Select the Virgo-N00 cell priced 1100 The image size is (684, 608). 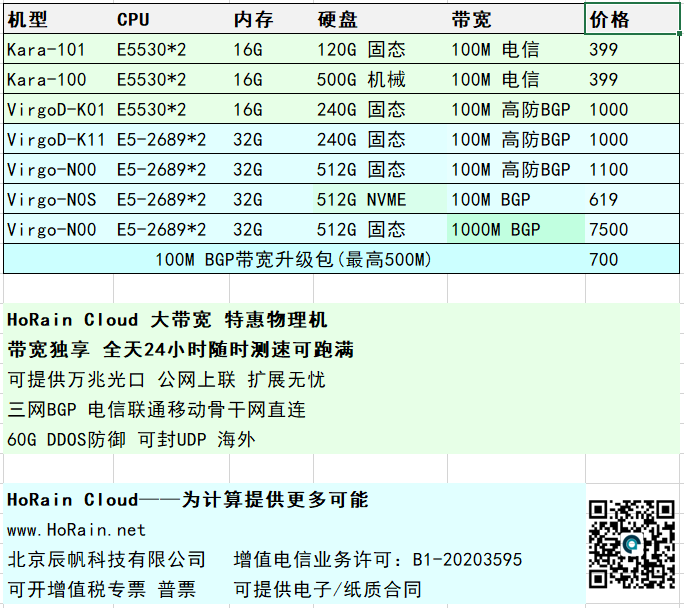pos(58,170)
